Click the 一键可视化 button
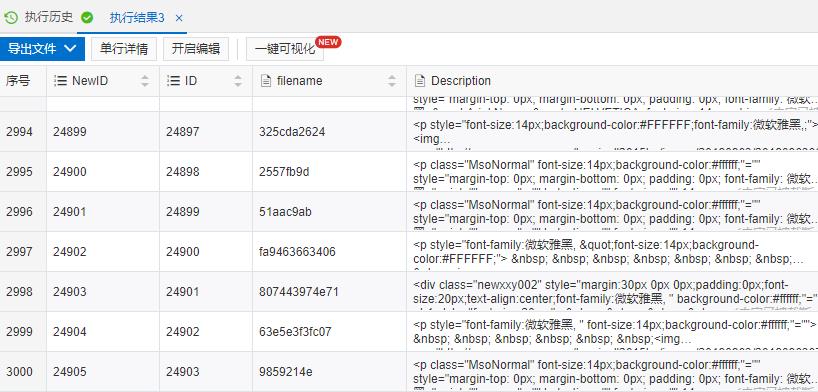The width and height of the screenshot is (818, 392). 285,49
